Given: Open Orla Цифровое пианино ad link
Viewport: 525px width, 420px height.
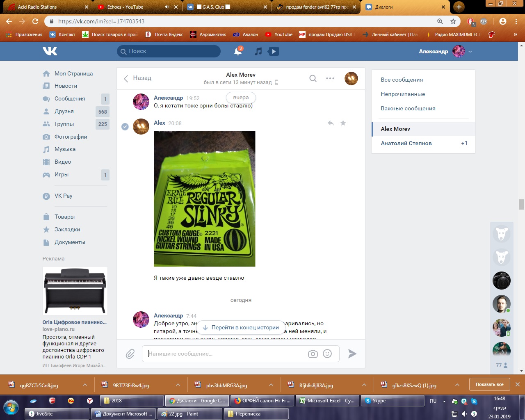Looking at the screenshot, I should pyautogui.click(x=74, y=322).
